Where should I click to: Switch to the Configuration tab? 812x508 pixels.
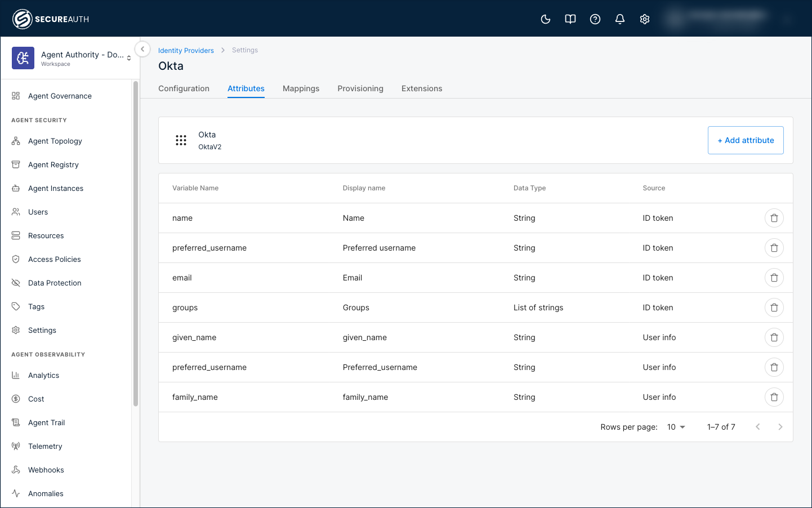184,88
